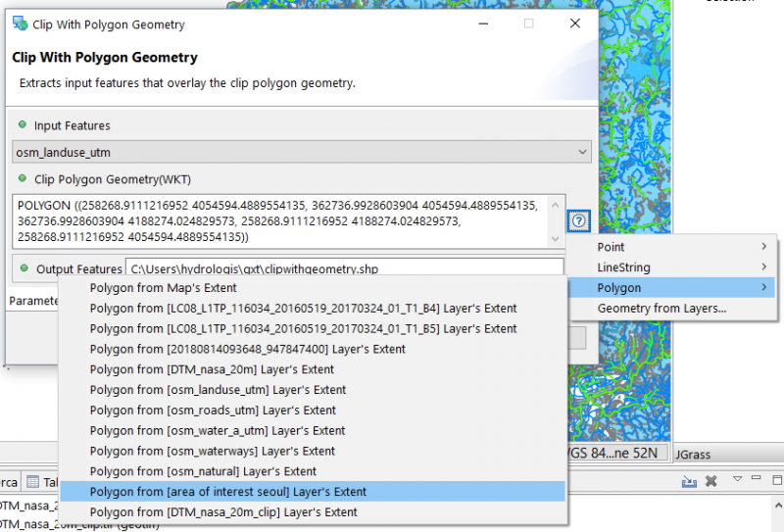Click the WGS 84 CRS status bar button

click(615, 453)
